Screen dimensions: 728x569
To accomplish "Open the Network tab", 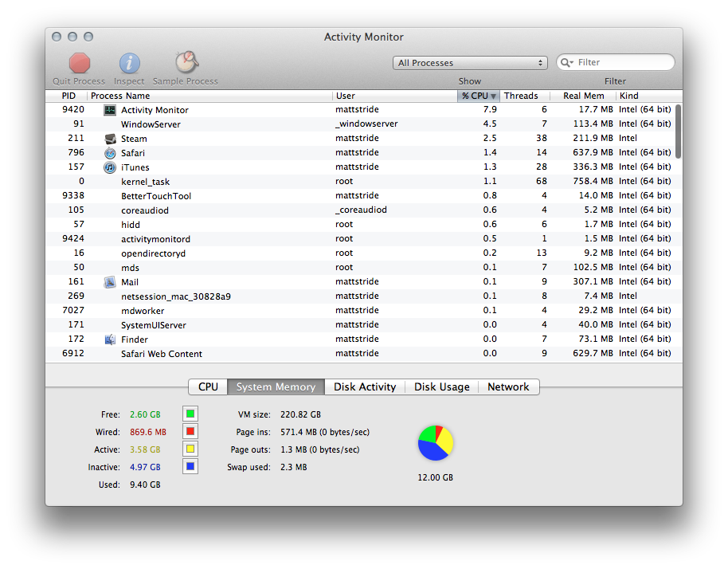I will 508,387.
